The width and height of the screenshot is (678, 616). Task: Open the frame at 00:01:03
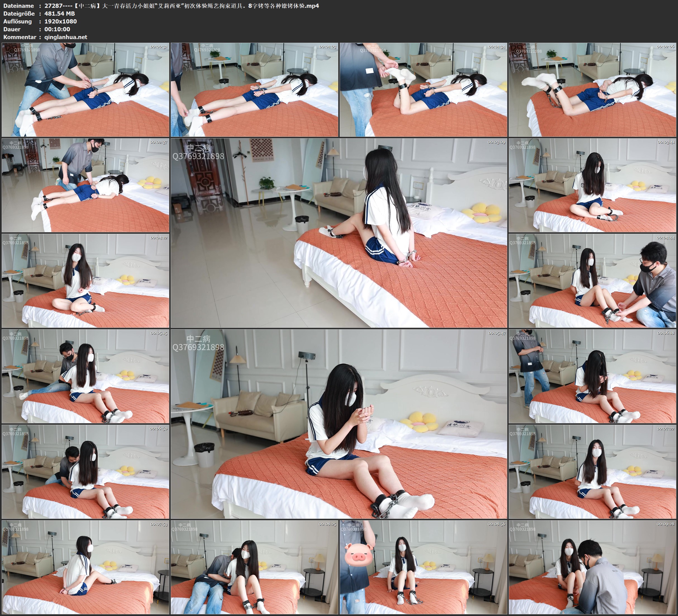254,90
